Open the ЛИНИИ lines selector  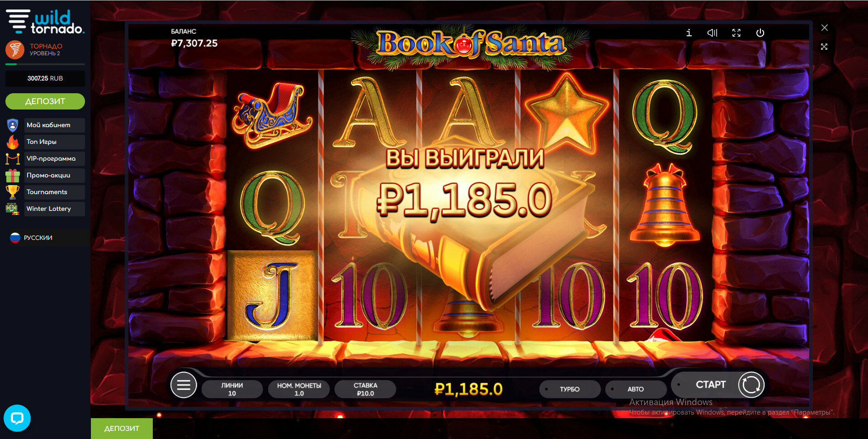click(x=232, y=389)
